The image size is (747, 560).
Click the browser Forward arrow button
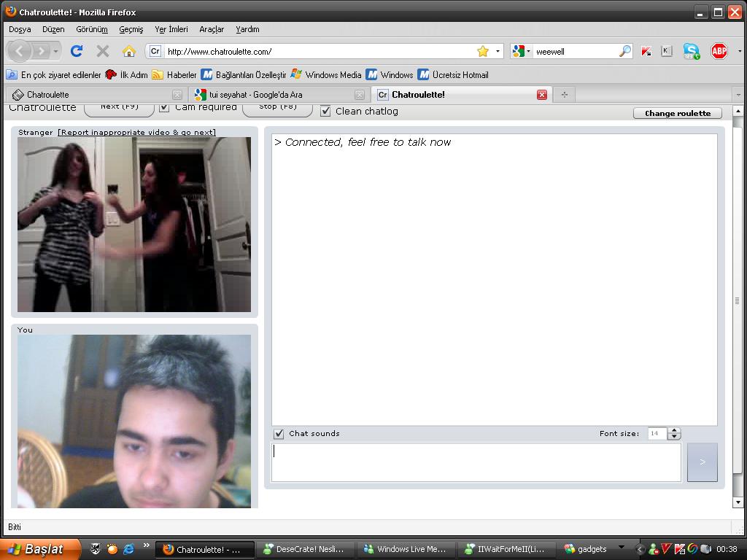[x=42, y=51]
